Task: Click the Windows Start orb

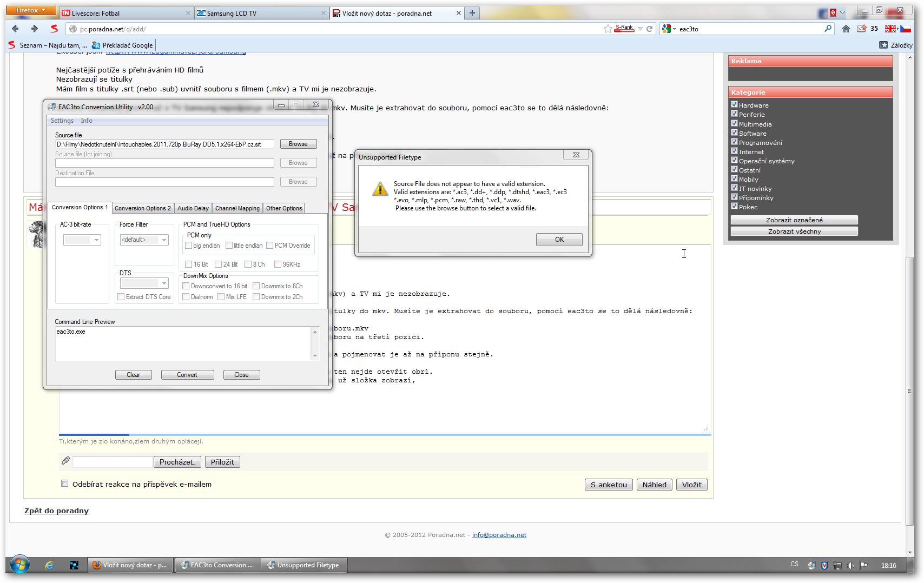Action: pyautogui.click(x=19, y=565)
